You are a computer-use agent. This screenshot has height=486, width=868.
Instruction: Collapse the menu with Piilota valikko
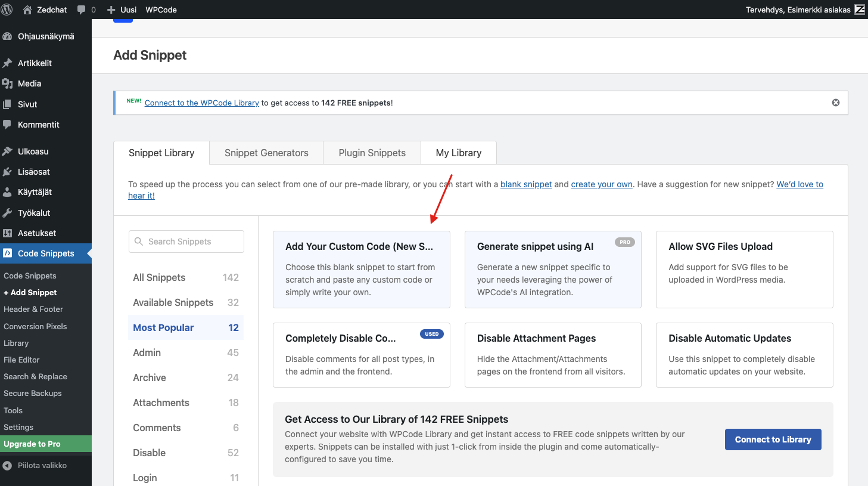point(42,465)
